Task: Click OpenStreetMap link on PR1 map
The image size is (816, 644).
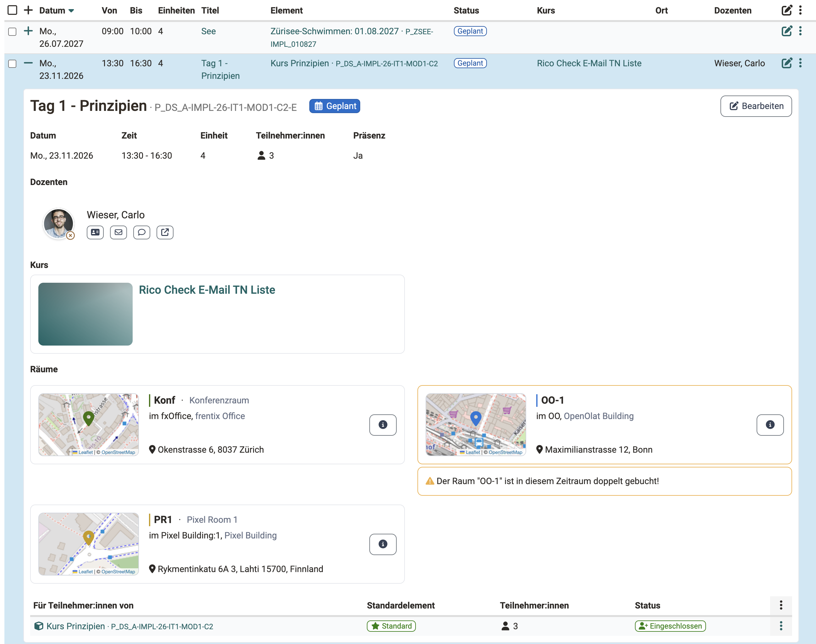Action: (x=118, y=572)
